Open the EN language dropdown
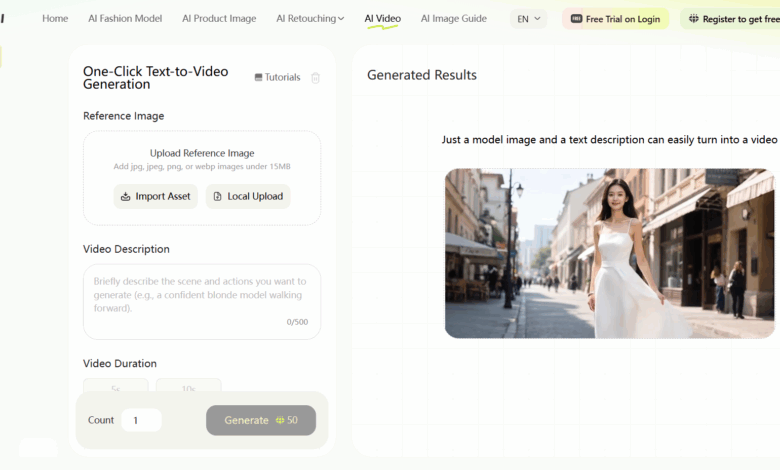 point(528,19)
